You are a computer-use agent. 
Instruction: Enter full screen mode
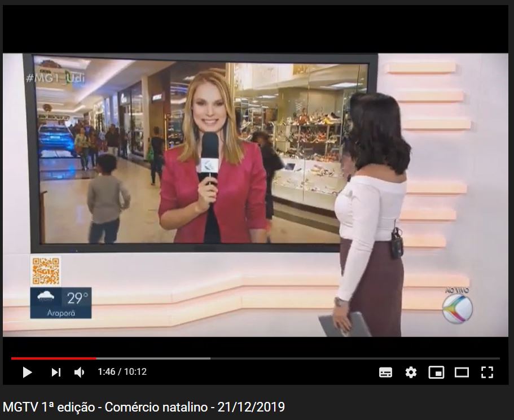487,372
